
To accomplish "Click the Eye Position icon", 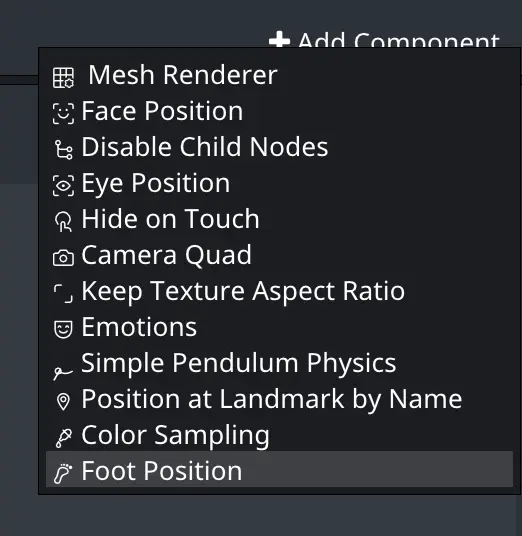I will tap(63, 185).
